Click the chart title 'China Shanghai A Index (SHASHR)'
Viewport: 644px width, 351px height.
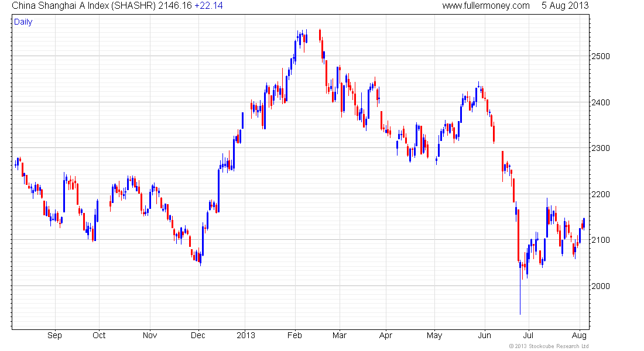coord(84,6)
